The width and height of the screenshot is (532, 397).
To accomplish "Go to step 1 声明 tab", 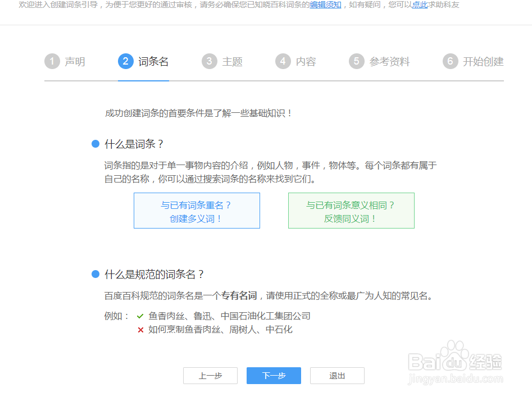I will [65, 61].
